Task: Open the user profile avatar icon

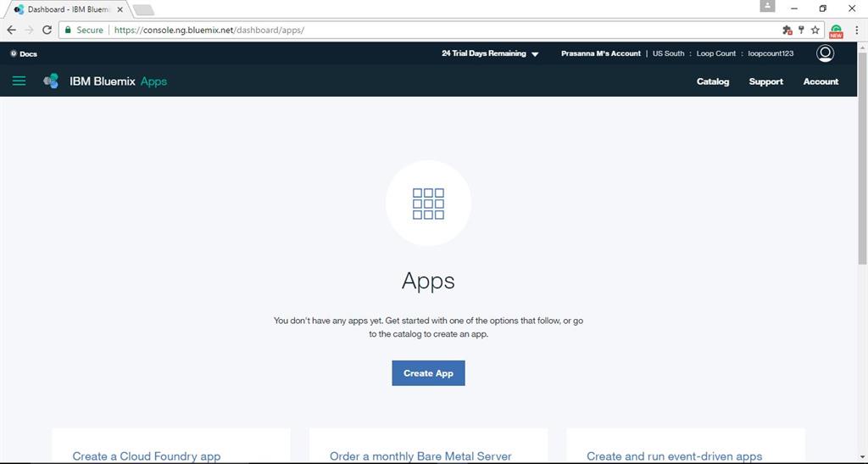Action: [x=825, y=53]
